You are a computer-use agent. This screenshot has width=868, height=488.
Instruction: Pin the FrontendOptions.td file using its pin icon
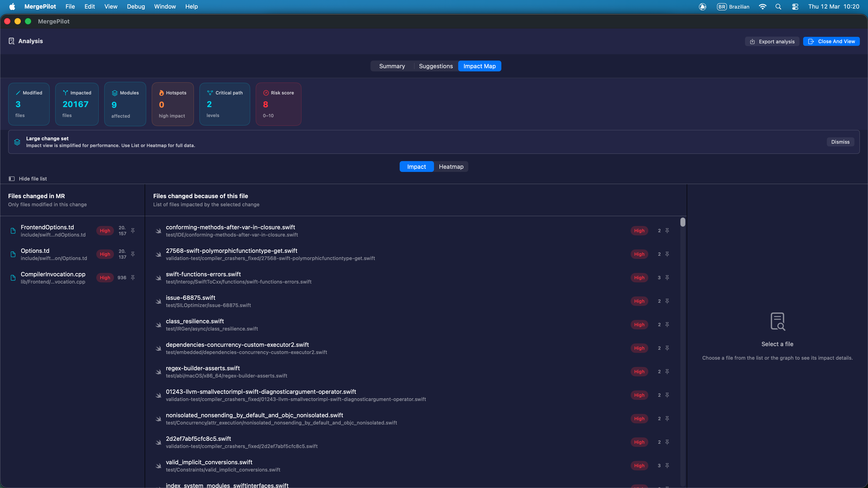[133, 231]
